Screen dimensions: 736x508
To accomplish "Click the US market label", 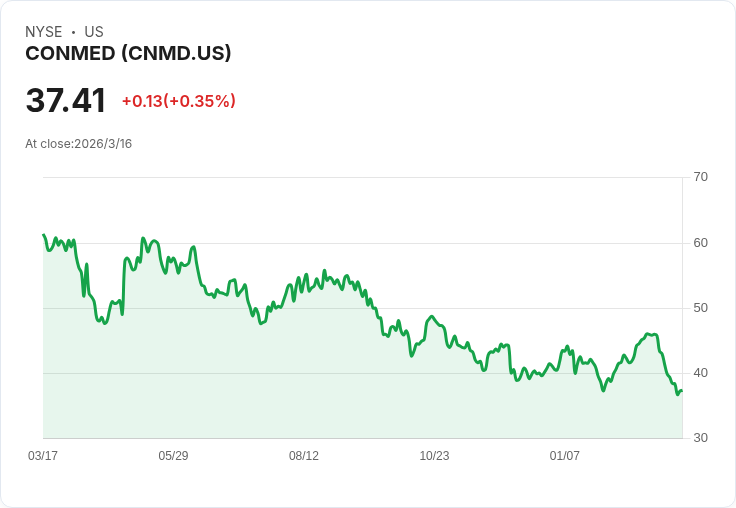I will pos(94,32).
